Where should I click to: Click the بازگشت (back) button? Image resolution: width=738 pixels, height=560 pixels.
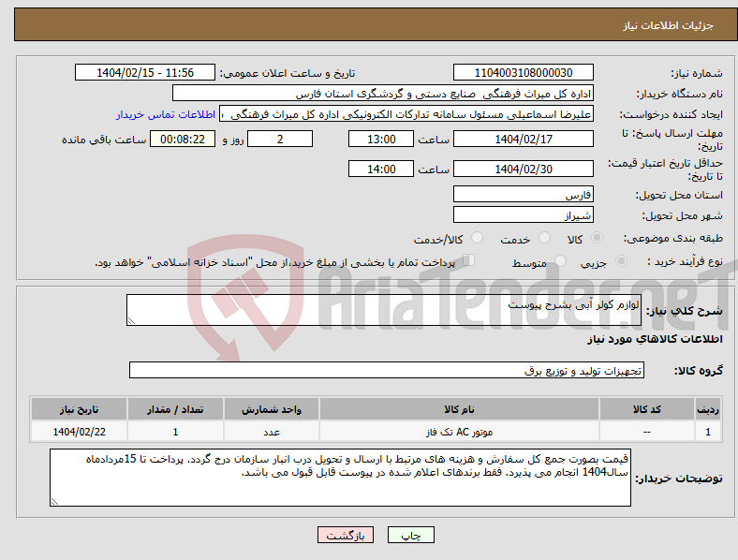pyautogui.click(x=346, y=535)
